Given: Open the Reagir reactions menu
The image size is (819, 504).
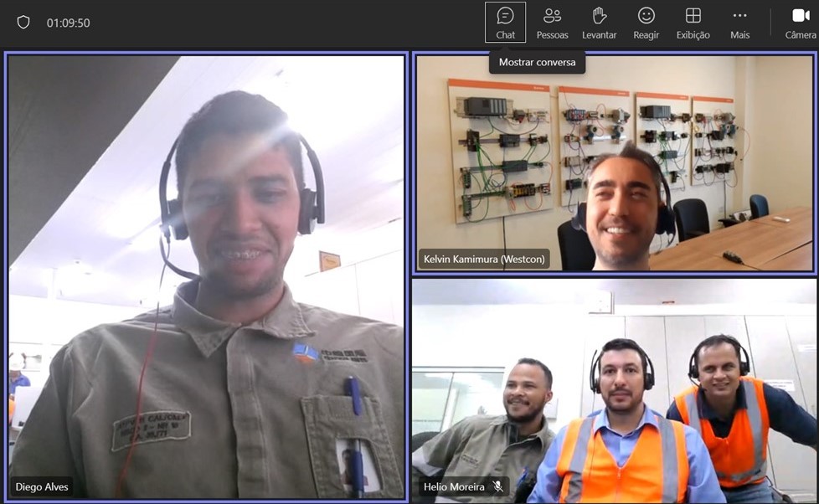Looking at the screenshot, I should coord(646,23).
